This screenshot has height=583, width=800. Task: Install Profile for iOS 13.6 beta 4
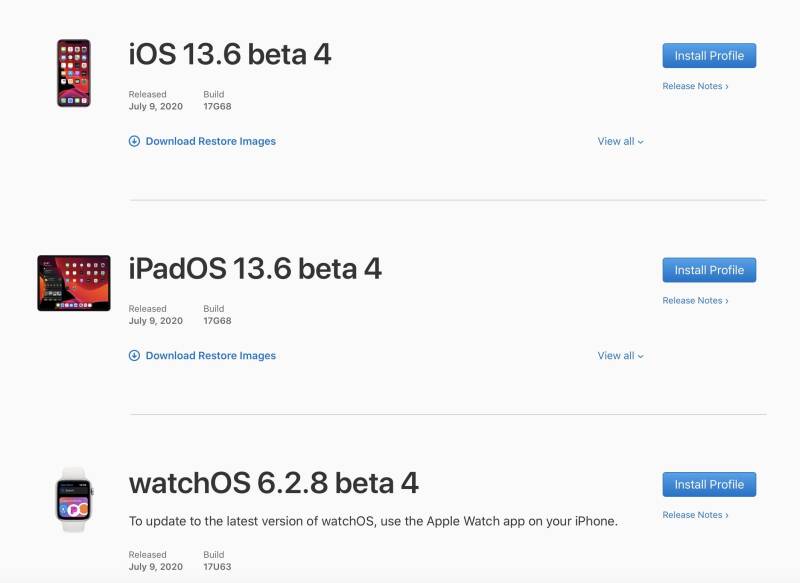[x=709, y=56]
